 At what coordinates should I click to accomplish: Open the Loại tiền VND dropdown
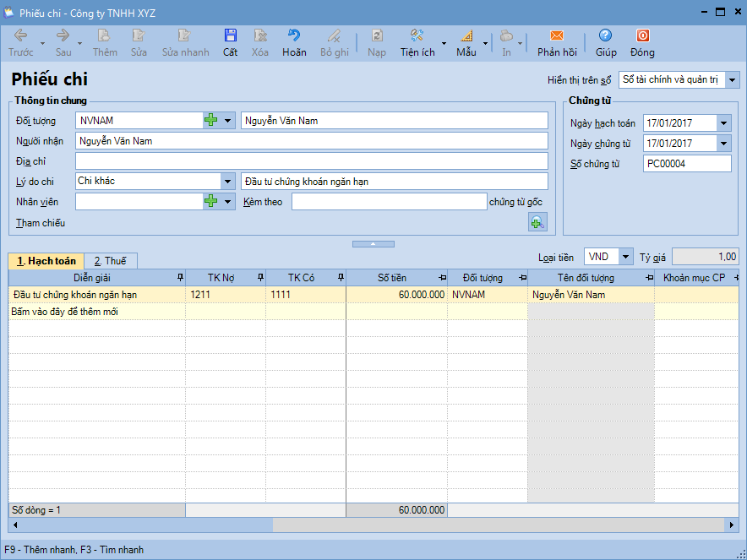624,257
